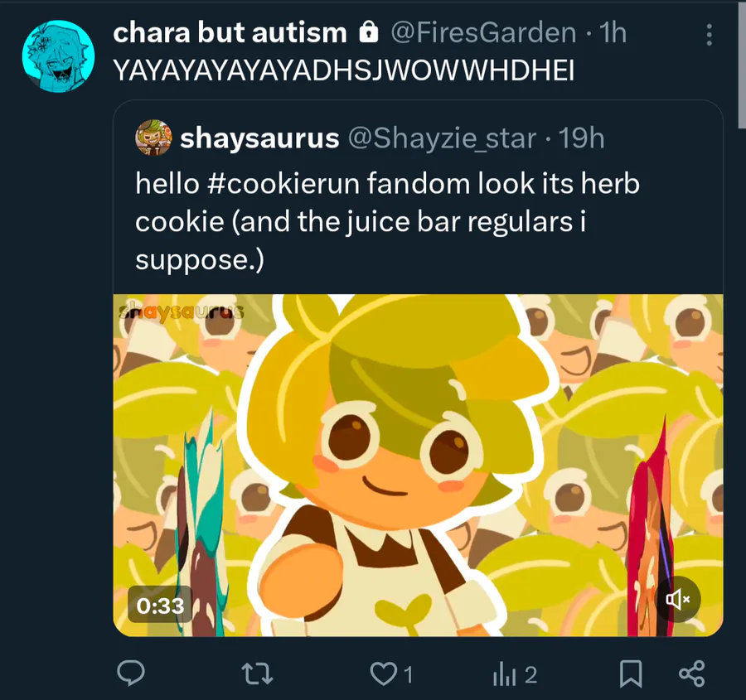Open the #cookierun hashtag link

click(283, 184)
